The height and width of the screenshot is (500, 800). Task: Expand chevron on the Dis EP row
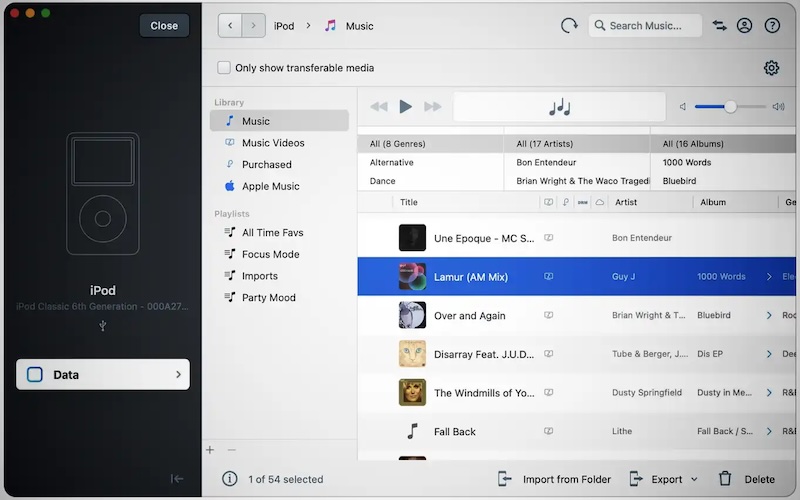pos(769,354)
